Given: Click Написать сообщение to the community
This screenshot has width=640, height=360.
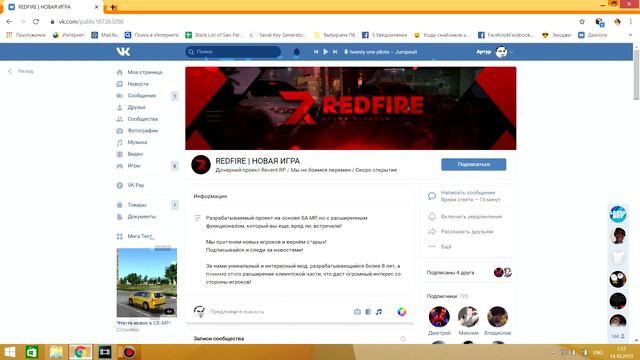Looking at the screenshot, I should [x=468, y=193].
